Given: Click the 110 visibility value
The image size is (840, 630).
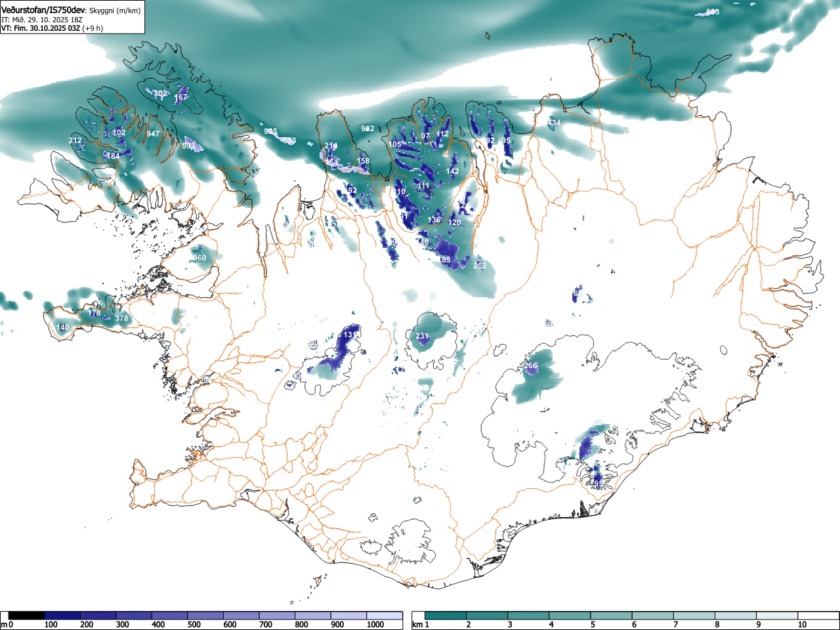Looking at the screenshot, I should (400, 192).
